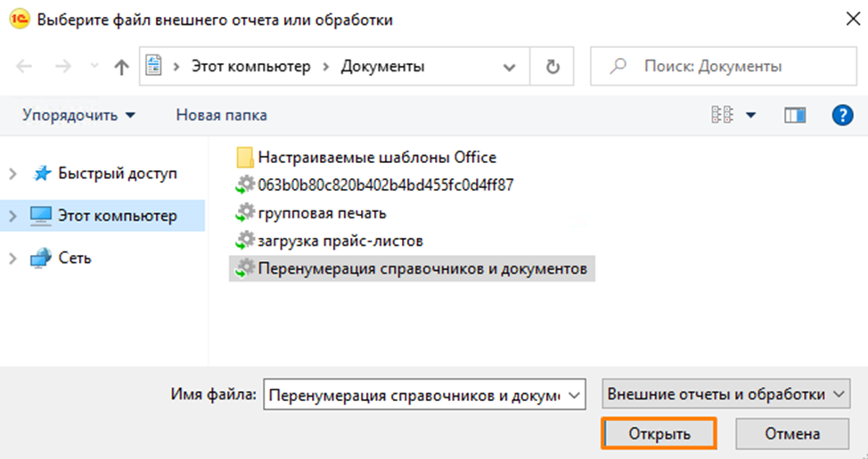The height and width of the screenshot is (459, 868).
Task: Open the Внешние отчеты и обработки filter
Action: [x=725, y=393]
